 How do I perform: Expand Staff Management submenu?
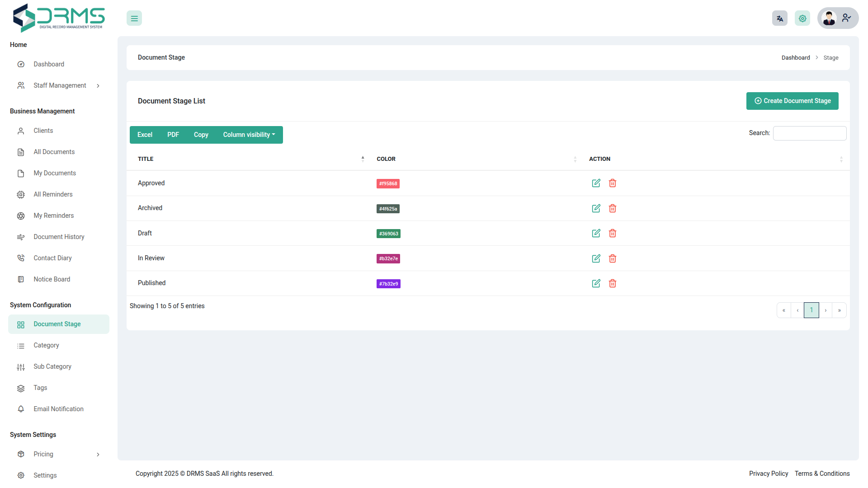60,85
